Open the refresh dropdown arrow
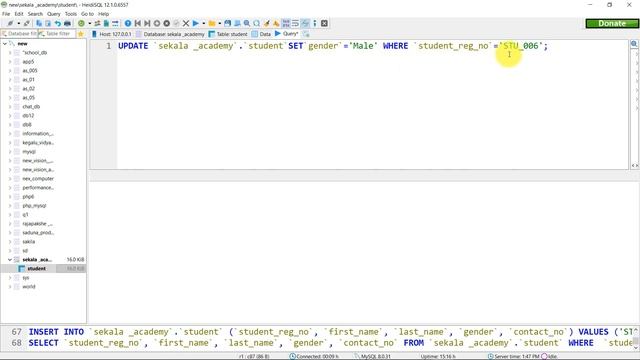Screen dimensions: 640x360 (89, 23)
